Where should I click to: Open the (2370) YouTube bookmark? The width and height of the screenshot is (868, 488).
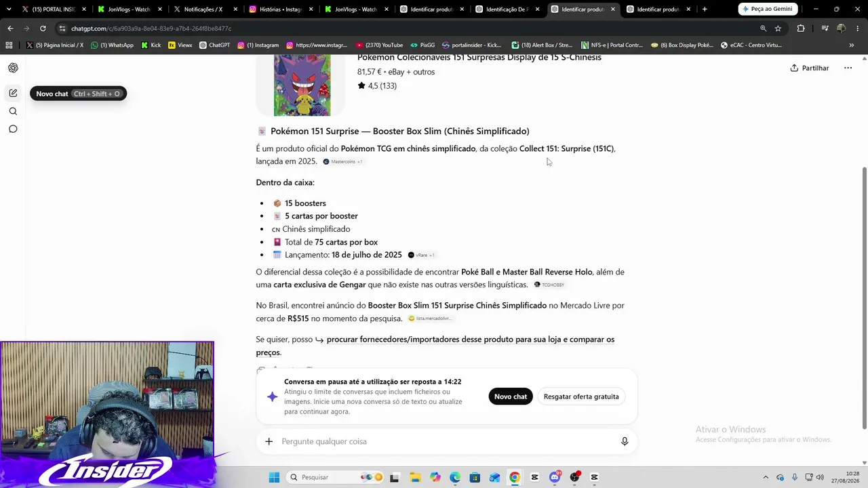(x=379, y=45)
